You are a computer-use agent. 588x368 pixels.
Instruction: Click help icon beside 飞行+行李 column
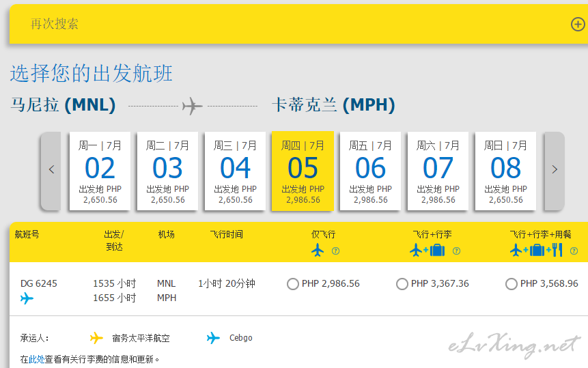[456, 251]
